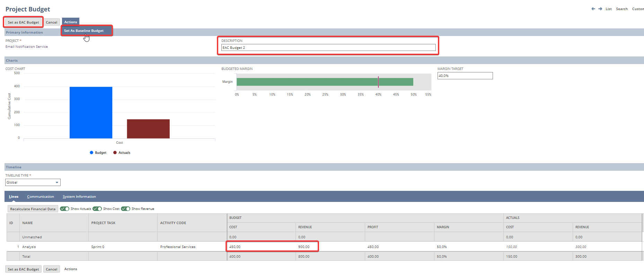This screenshot has width=644, height=275.
Task: Click the bottom Cancel button
Action: [x=52, y=269]
